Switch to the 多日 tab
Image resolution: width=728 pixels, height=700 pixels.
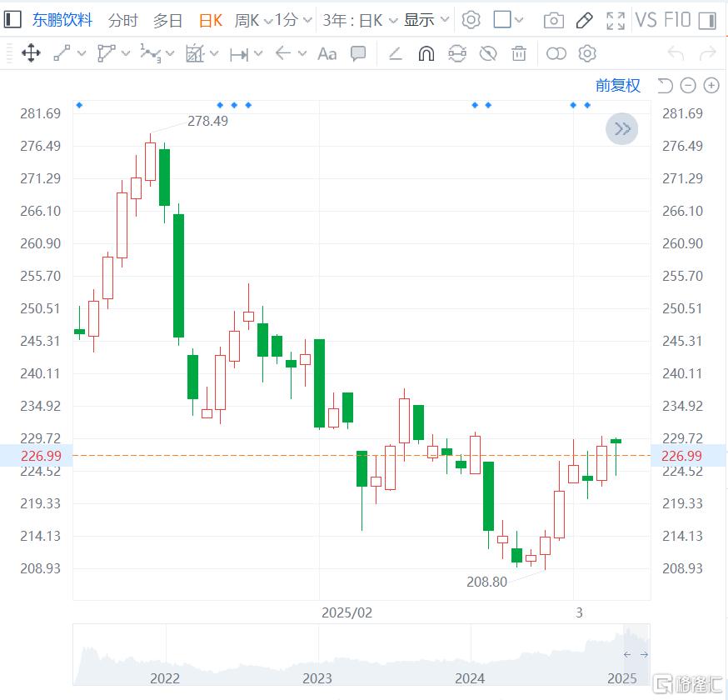pyautogui.click(x=167, y=20)
